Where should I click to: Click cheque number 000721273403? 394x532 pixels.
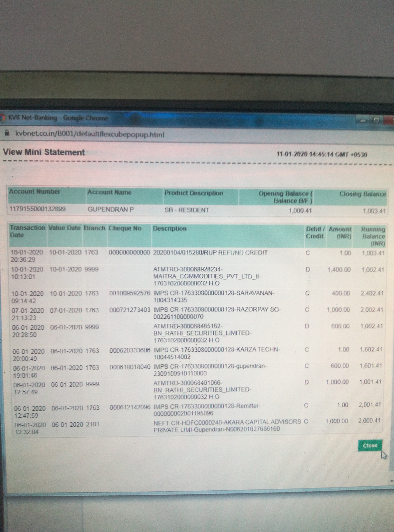[130, 310]
